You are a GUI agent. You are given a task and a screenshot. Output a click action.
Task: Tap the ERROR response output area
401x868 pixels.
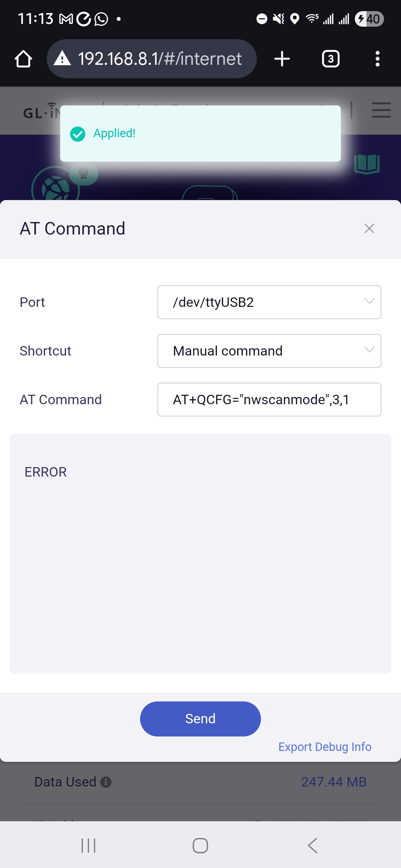[200, 553]
